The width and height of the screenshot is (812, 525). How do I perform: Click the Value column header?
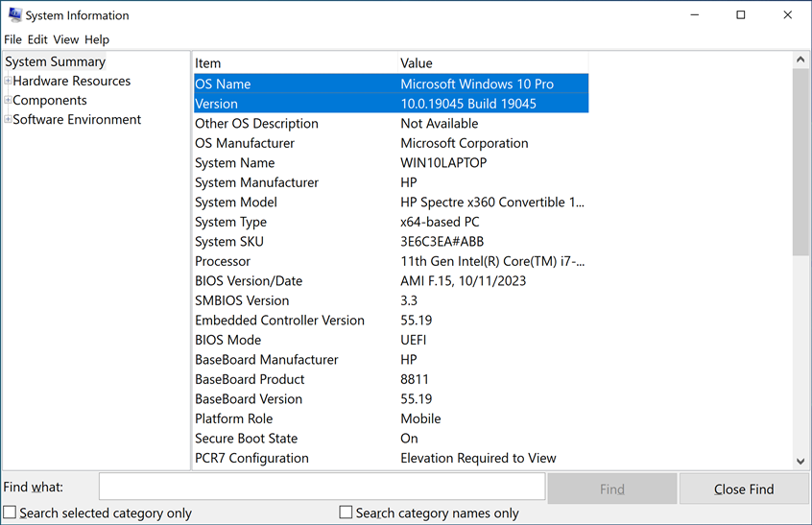493,63
